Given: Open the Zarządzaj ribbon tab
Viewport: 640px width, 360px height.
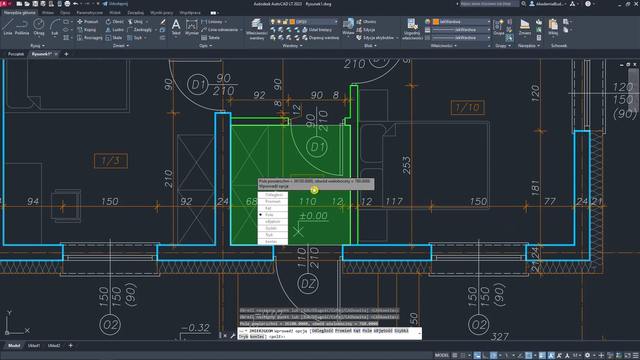Looking at the screenshot, I should 136,13.
